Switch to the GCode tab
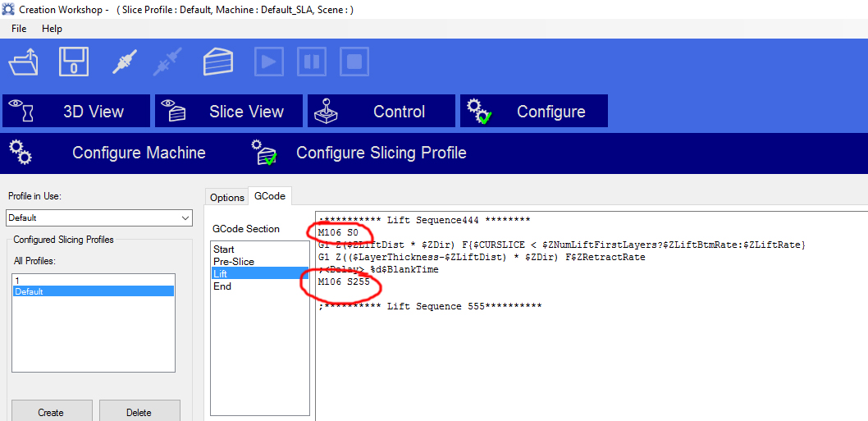The height and width of the screenshot is (421, 868). [270, 196]
